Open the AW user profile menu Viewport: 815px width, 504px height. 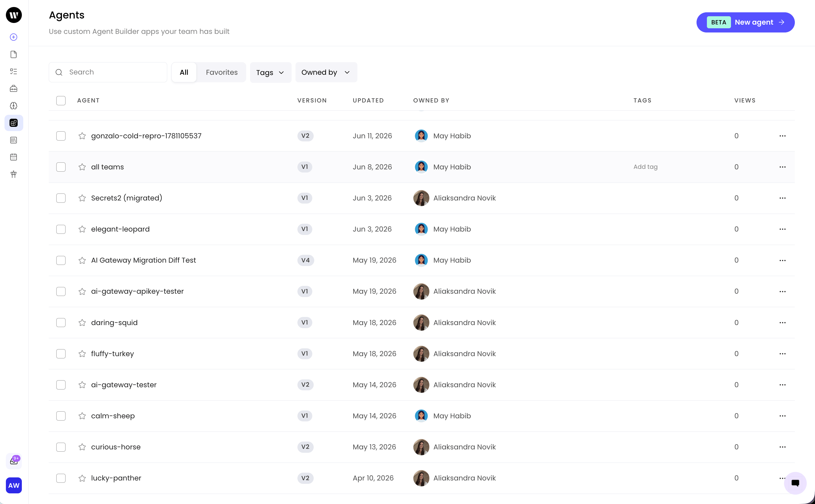[x=14, y=485]
